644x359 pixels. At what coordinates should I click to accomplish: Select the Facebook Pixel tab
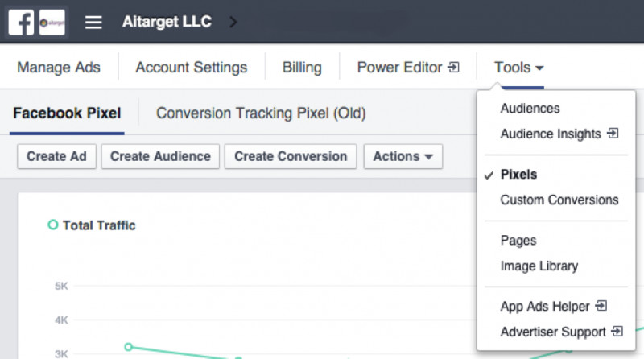click(67, 113)
